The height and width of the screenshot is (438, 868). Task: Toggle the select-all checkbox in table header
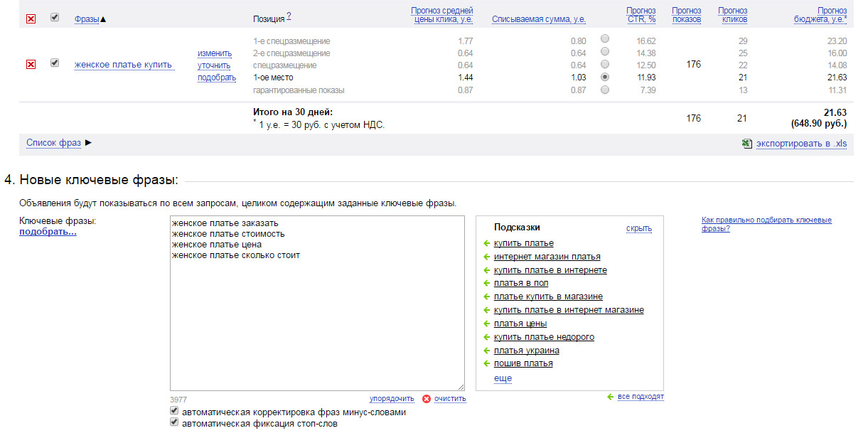pos(55,17)
